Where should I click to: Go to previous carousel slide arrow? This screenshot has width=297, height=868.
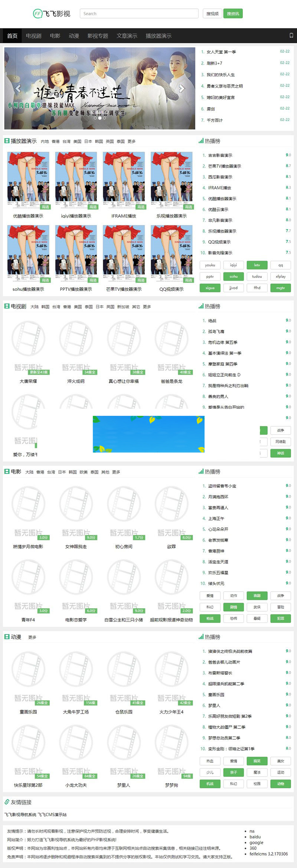click(x=18, y=88)
